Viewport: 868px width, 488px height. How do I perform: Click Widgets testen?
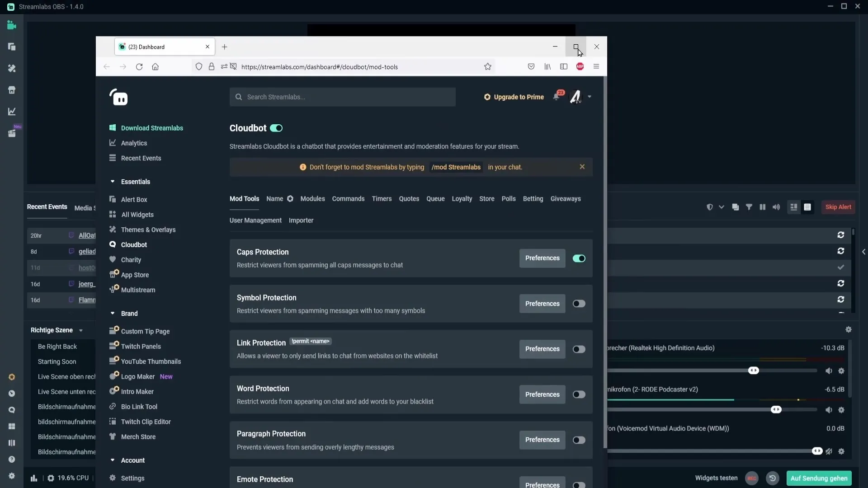click(x=716, y=478)
